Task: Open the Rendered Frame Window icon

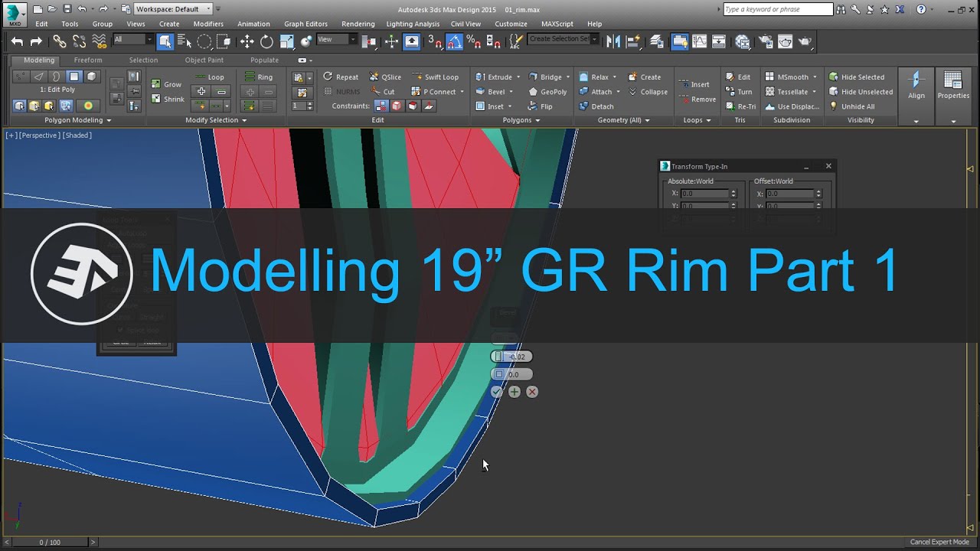Action: coord(785,41)
